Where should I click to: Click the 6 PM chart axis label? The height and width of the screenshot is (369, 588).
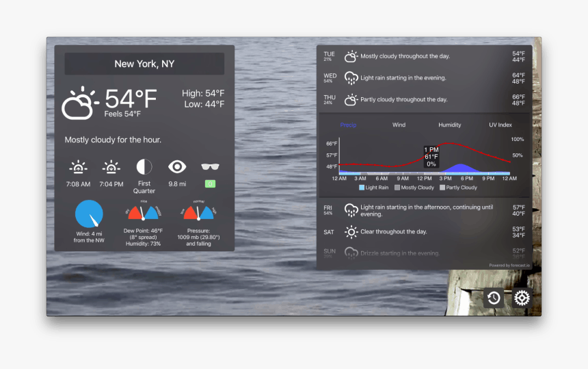(x=466, y=179)
